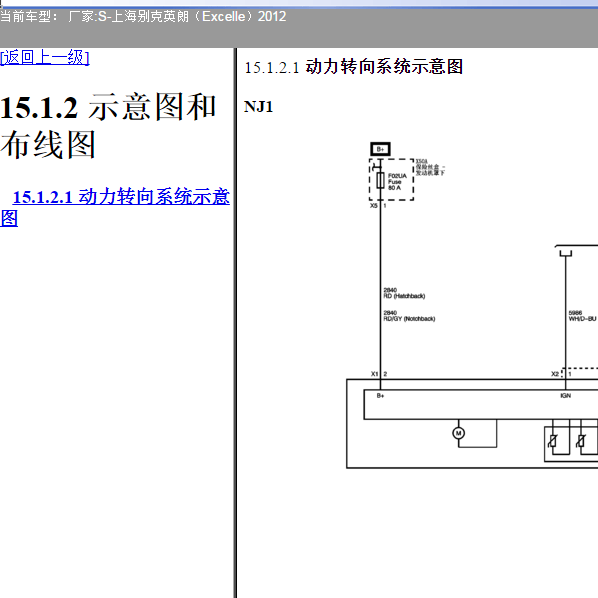This screenshot has width=598, height=598.
Task: Click the IGN terminal label
Action: pos(566,395)
